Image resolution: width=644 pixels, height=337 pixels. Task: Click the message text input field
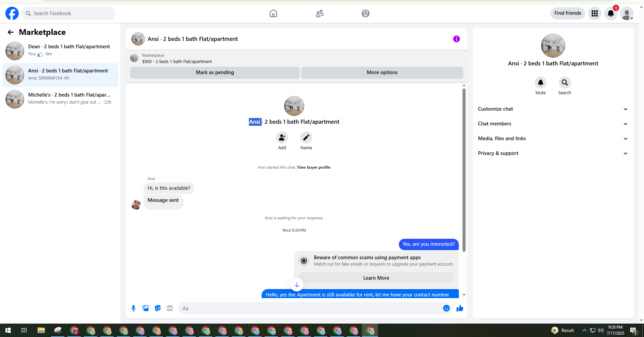click(310, 308)
